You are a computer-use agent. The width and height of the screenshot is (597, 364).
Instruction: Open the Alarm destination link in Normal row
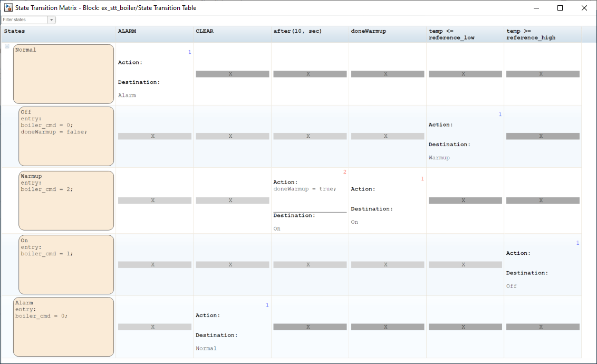coord(127,95)
